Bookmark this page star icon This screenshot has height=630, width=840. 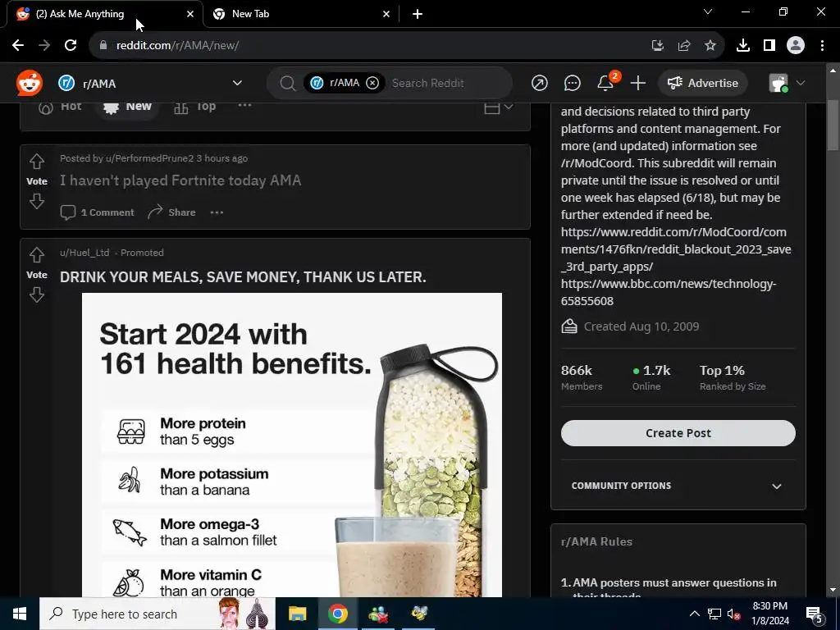point(710,46)
